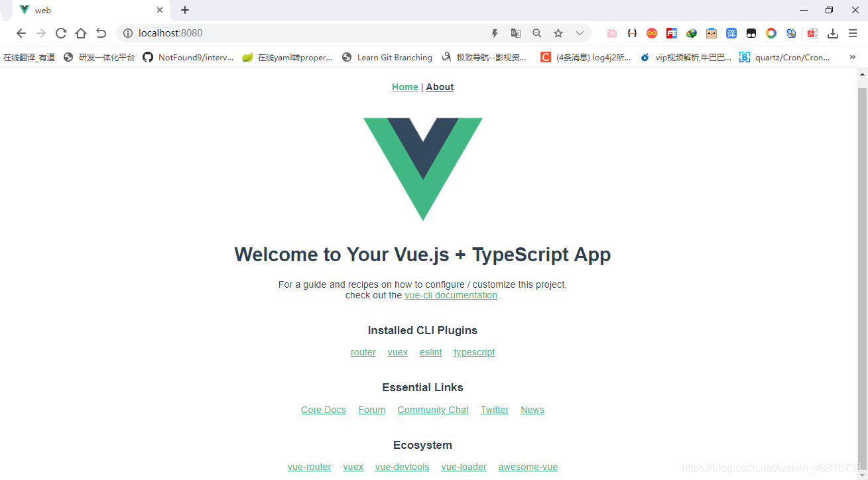Click the Vue logo image

click(x=423, y=169)
